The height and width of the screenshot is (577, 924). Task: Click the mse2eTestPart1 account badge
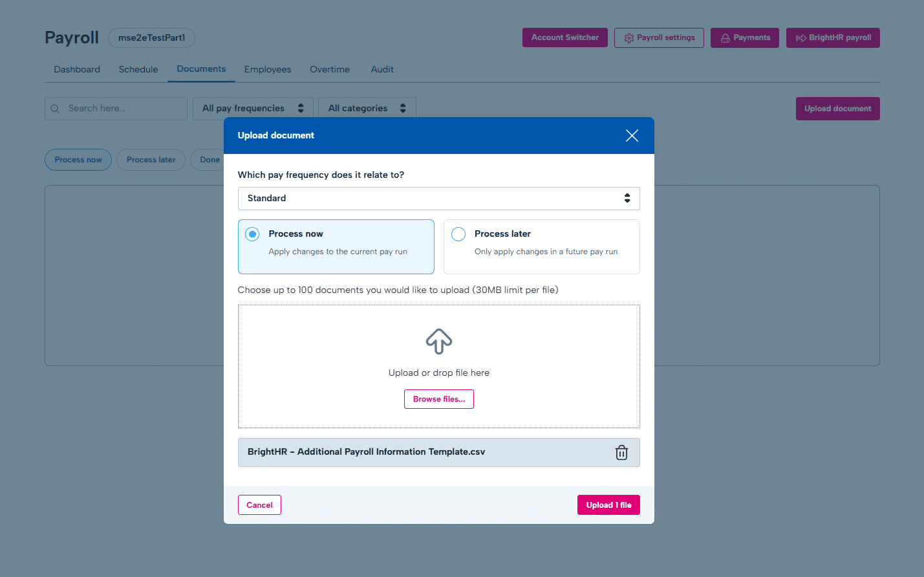point(151,38)
